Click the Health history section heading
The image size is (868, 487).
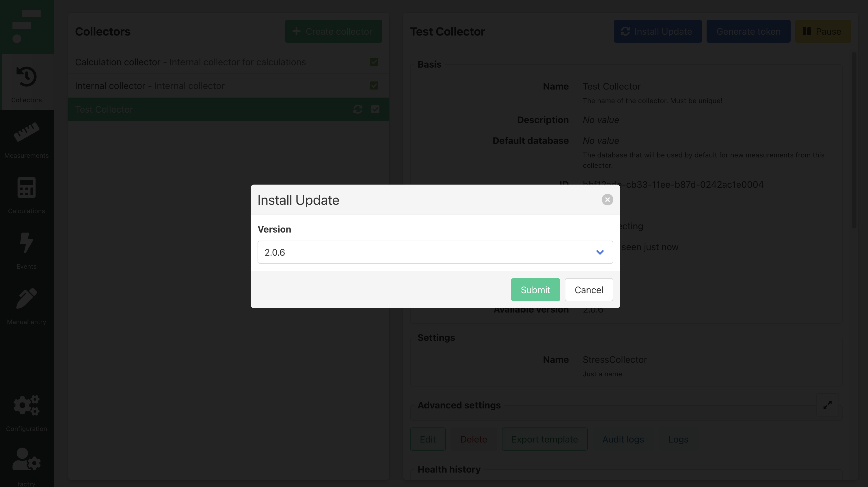(x=449, y=469)
